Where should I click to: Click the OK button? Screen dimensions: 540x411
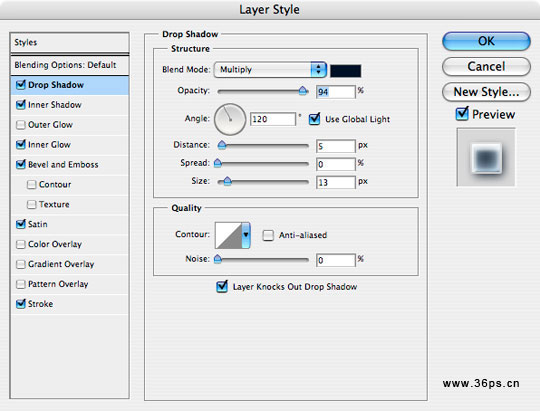(x=486, y=41)
